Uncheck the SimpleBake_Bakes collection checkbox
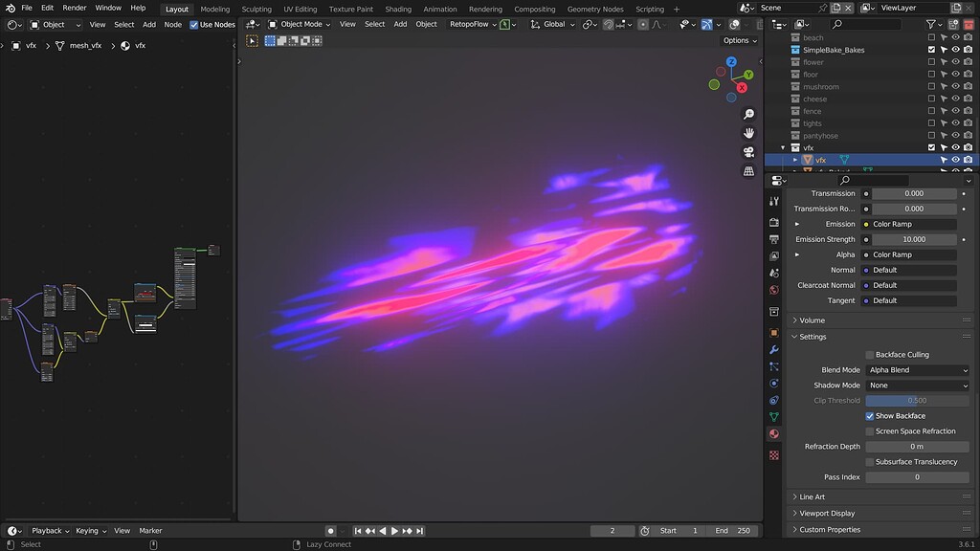Image resolution: width=980 pixels, height=551 pixels. (931, 50)
